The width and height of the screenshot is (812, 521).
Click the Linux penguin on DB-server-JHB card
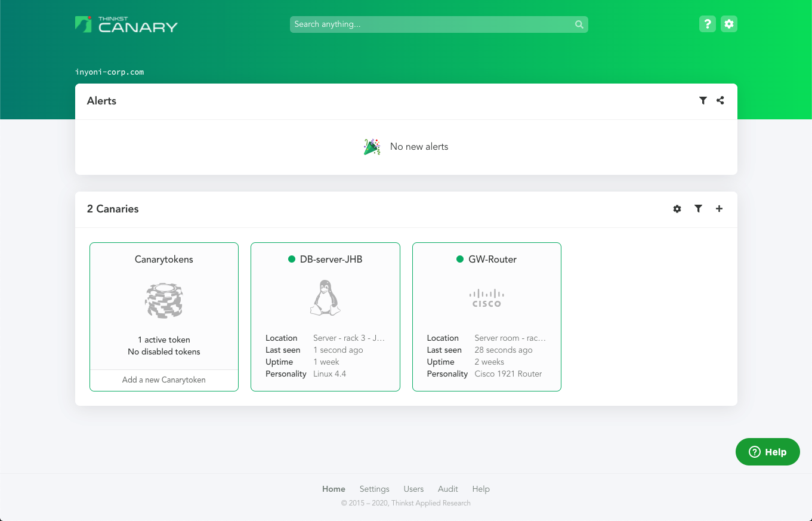pos(325,298)
